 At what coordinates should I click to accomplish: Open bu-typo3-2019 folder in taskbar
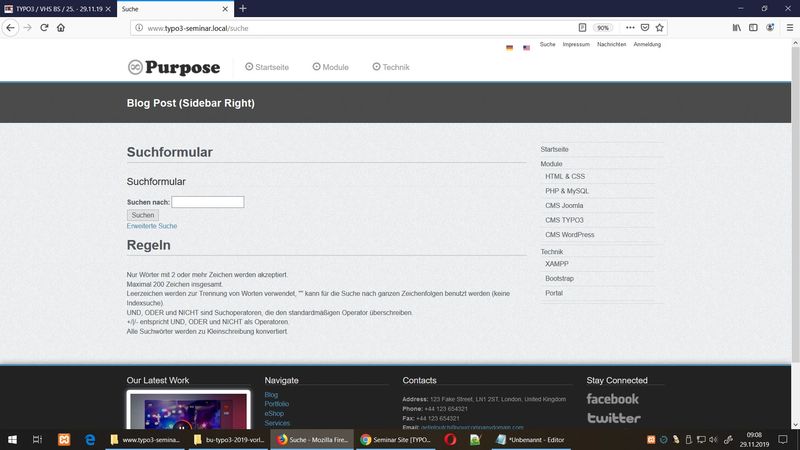point(230,439)
